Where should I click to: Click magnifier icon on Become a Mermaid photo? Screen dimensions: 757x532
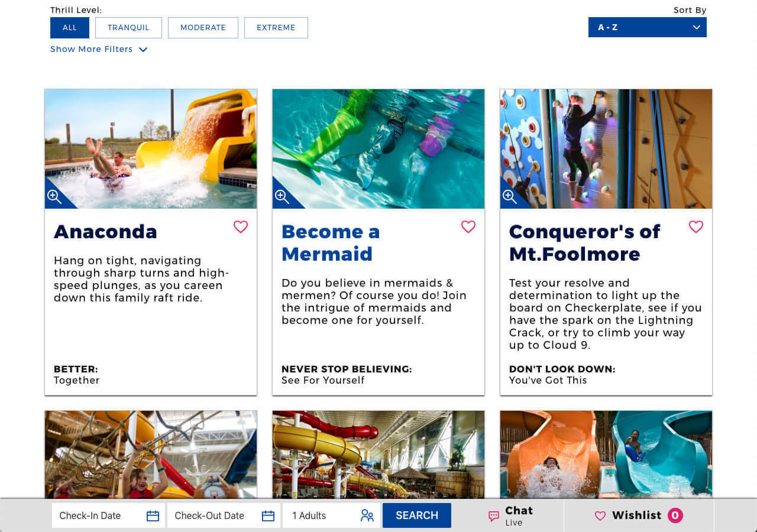coord(282,197)
